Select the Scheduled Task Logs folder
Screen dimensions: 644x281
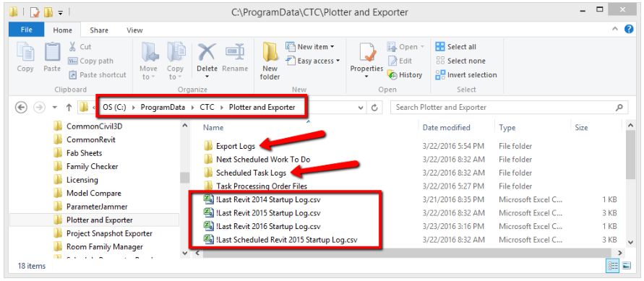(x=251, y=173)
